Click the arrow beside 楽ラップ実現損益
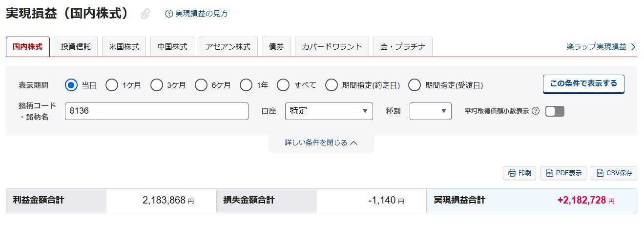Screen dimensions: 644x225 tap(633, 47)
